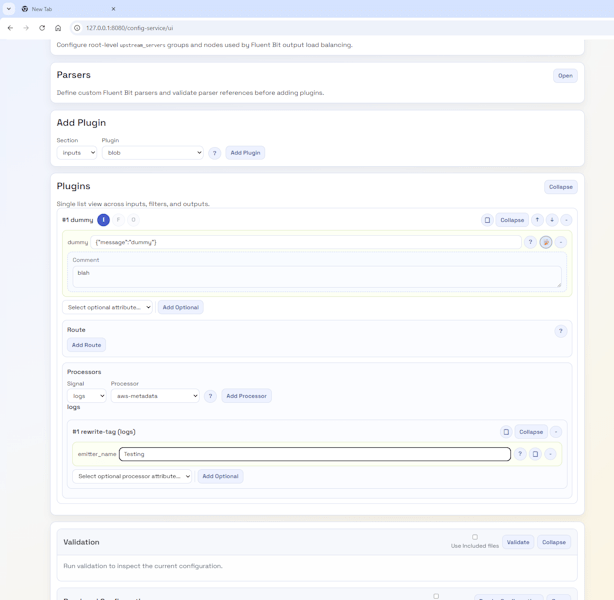Show help for Route section

tap(560, 331)
